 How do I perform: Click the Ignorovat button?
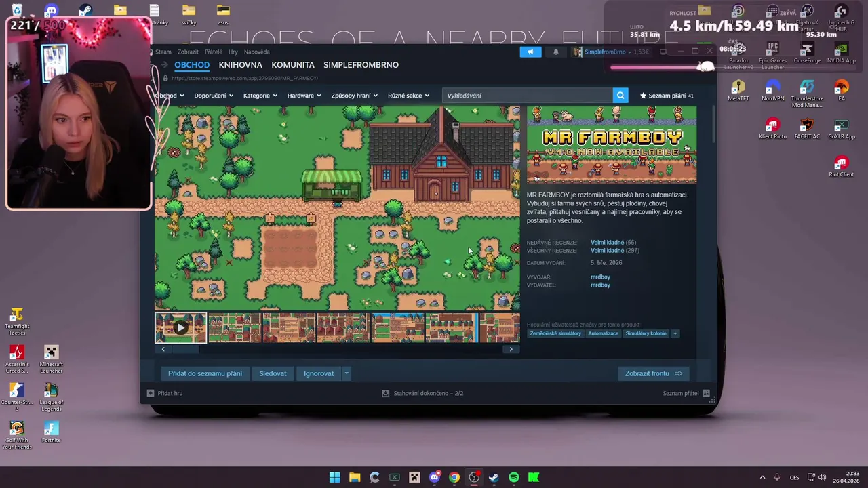[x=319, y=373]
